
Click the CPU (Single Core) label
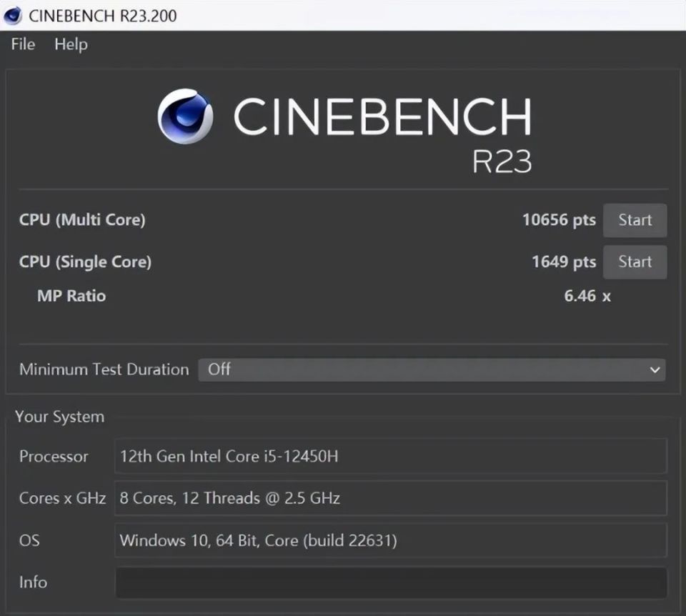[85, 262]
